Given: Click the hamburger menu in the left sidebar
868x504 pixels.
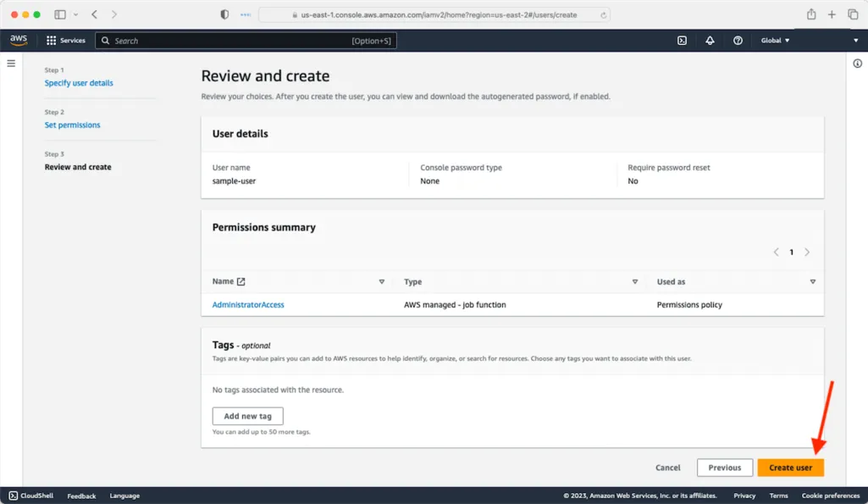Looking at the screenshot, I should pos(10,63).
